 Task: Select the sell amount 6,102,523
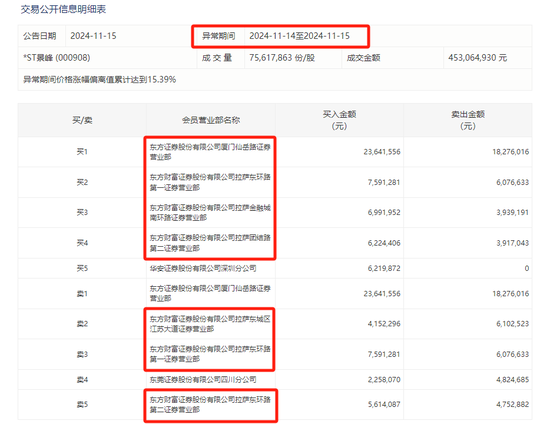point(512,324)
